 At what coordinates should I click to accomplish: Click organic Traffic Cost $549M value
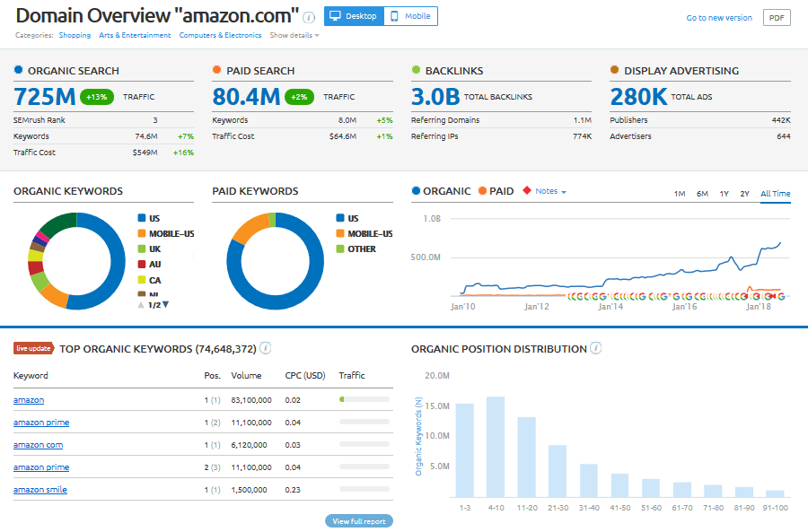coord(145,153)
